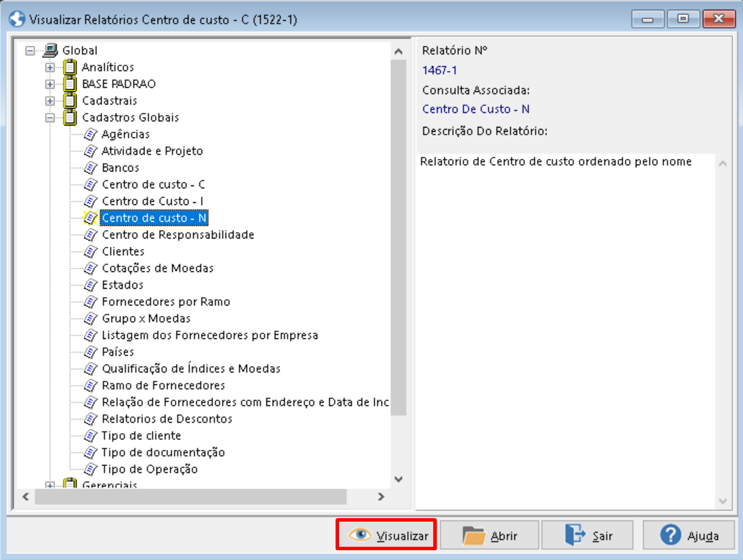Click the report icon beside Agências
This screenshot has width=743, height=560.
pos(91,135)
